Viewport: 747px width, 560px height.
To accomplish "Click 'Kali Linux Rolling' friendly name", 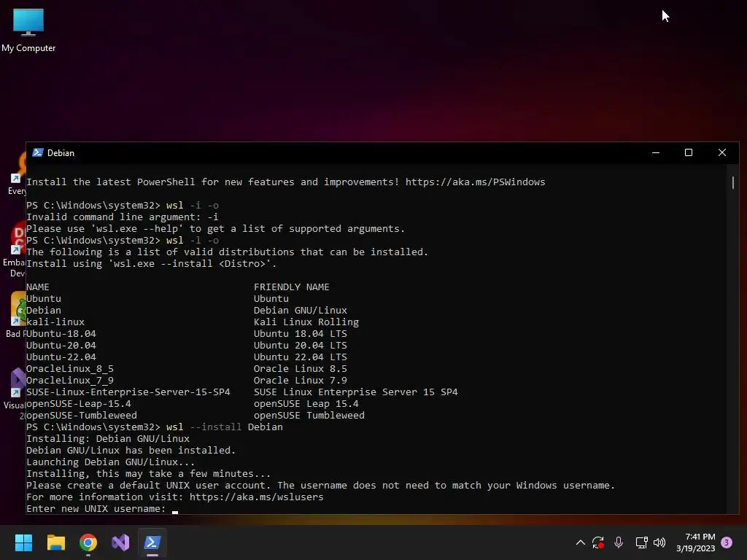I will 306,322.
